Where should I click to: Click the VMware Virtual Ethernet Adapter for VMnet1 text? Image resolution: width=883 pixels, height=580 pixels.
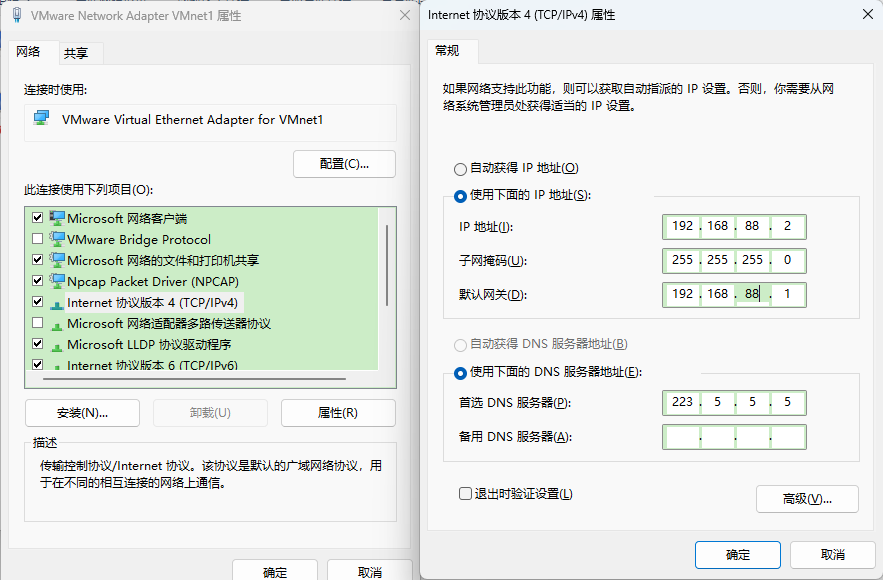pos(193,119)
